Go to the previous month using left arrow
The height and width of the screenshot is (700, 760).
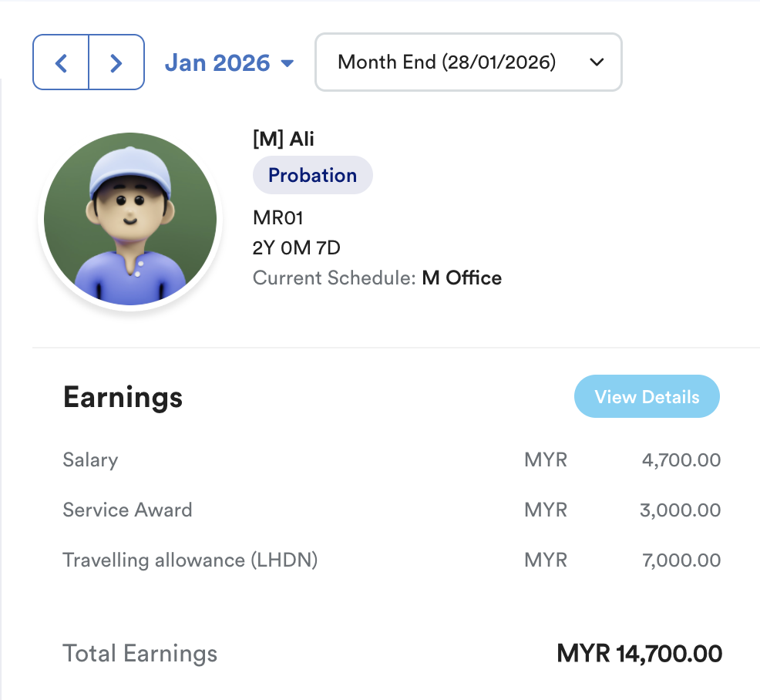[61, 62]
